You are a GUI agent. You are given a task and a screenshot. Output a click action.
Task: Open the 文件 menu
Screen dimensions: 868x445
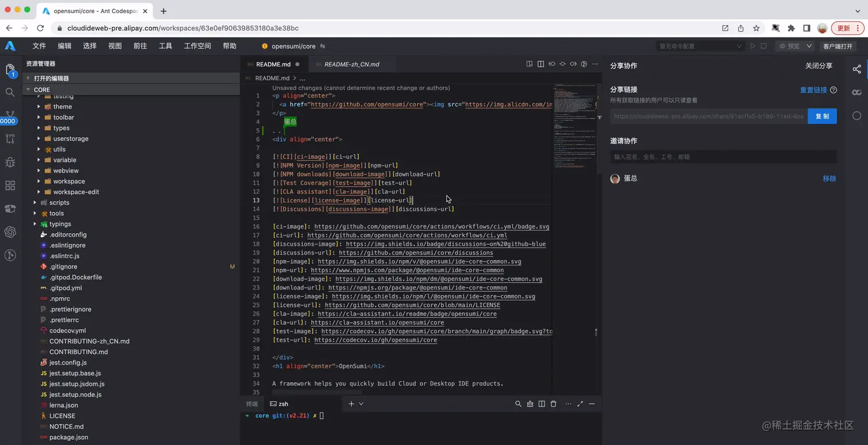pos(39,46)
